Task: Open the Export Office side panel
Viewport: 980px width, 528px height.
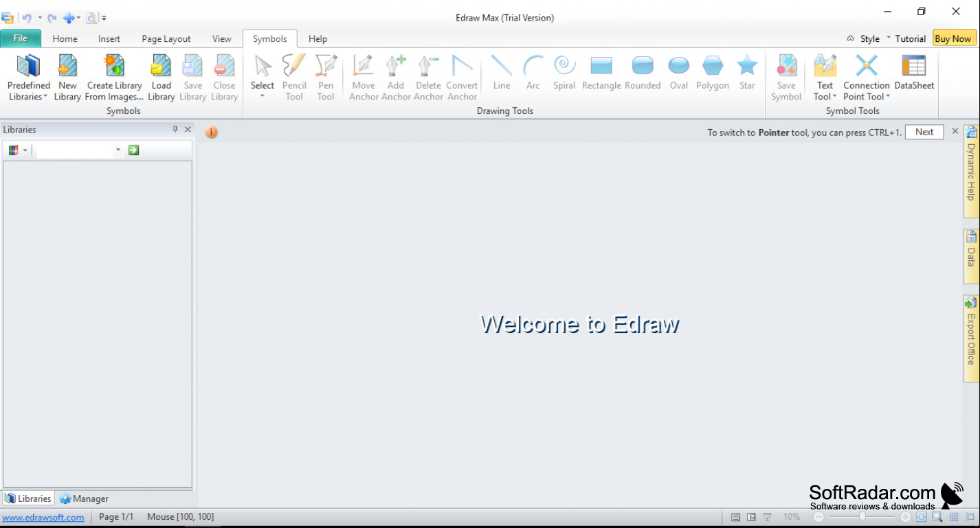Action: (971, 338)
